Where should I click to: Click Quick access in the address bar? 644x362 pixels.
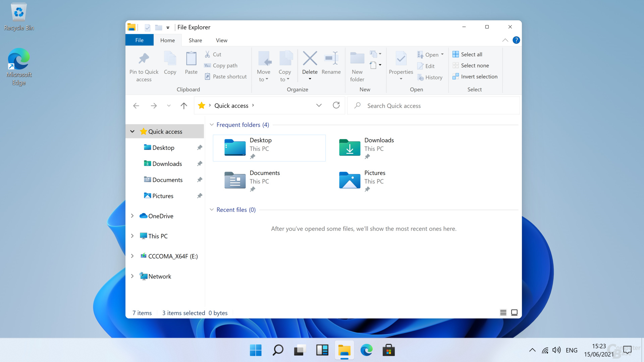(231, 106)
